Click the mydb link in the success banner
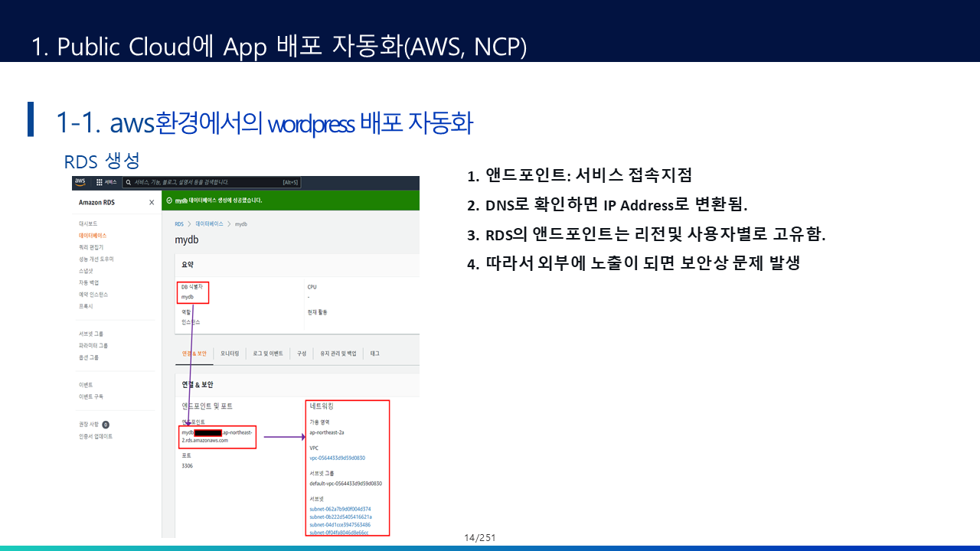 [x=181, y=200]
